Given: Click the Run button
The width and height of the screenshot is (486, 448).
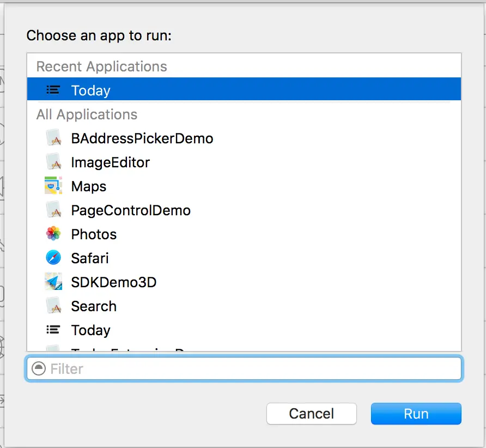Looking at the screenshot, I should pyautogui.click(x=416, y=414).
